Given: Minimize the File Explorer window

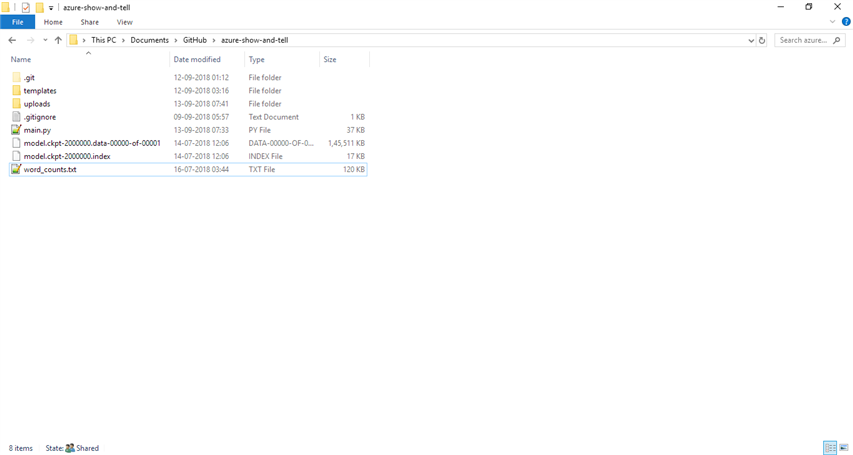Looking at the screenshot, I should [x=781, y=7].
